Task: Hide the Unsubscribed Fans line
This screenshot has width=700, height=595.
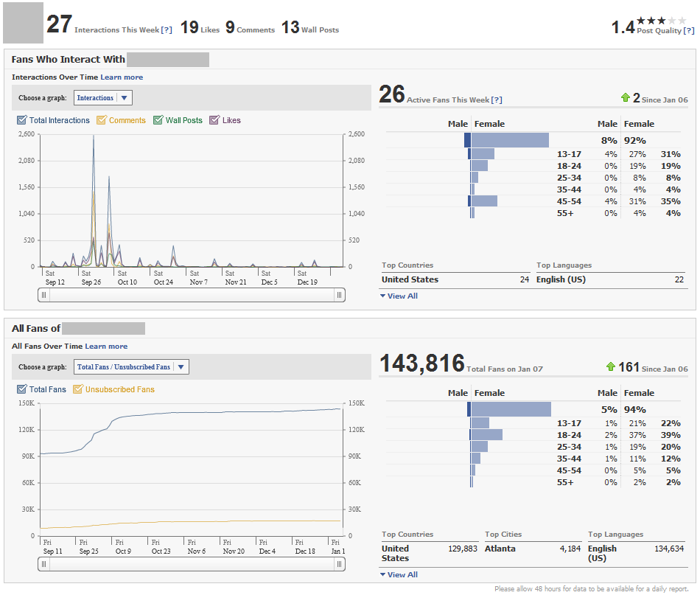Action: point(78,389)
